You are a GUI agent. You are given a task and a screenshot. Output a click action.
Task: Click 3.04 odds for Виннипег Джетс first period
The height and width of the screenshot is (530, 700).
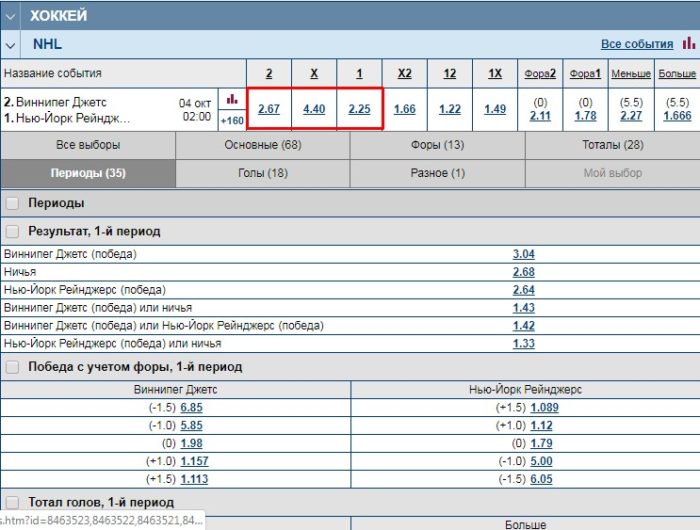coord(523,254)
